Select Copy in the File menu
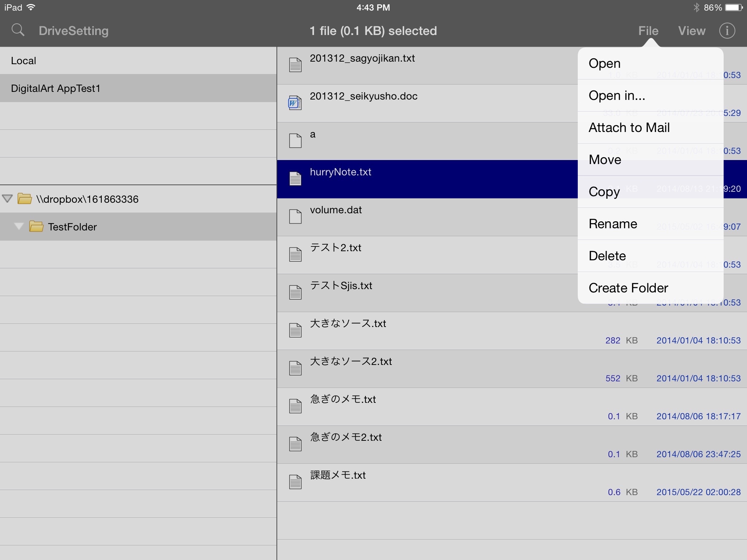 [650, 192]
